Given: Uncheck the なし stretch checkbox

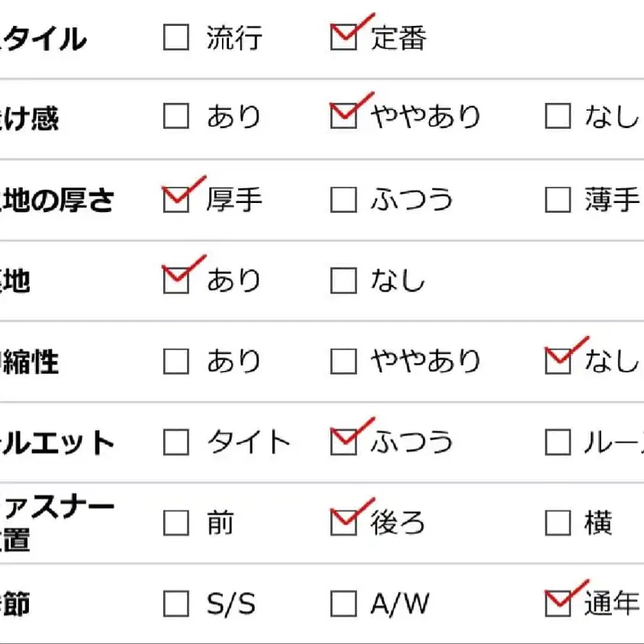Looking at the screenshot, I should point(558,361).
